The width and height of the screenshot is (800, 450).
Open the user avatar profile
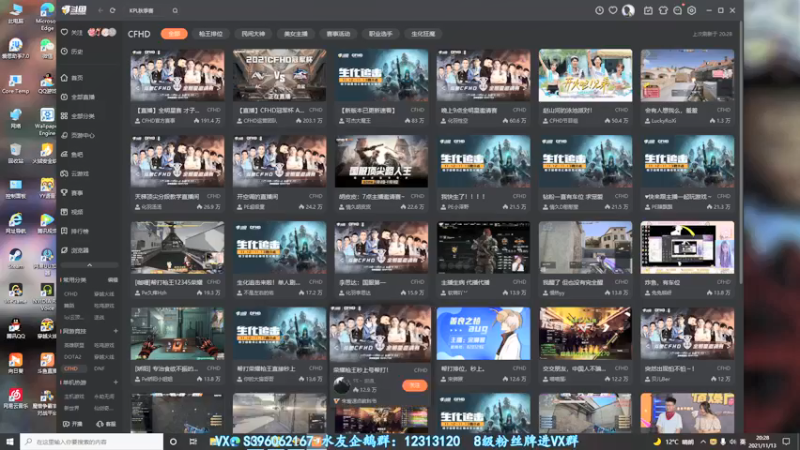coord(628,10)
